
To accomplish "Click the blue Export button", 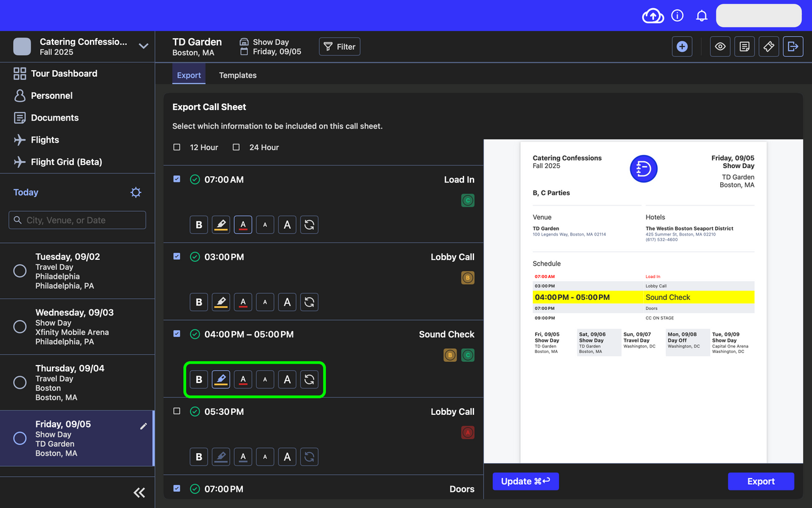I will point(761,481).
